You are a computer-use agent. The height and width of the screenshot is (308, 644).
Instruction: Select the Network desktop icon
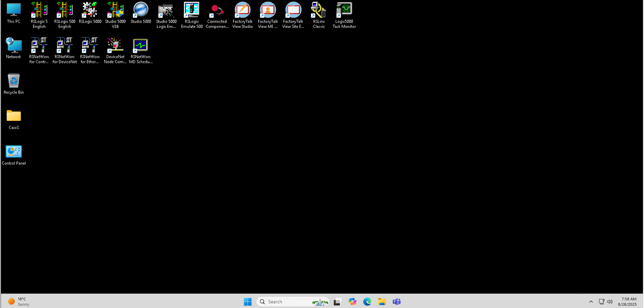(14, 48)
